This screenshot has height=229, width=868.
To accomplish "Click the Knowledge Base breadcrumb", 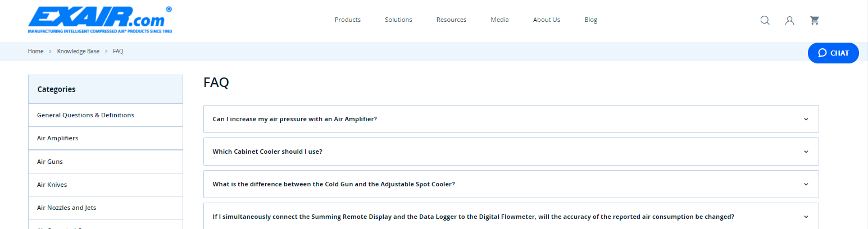I will tap(78, 51).
